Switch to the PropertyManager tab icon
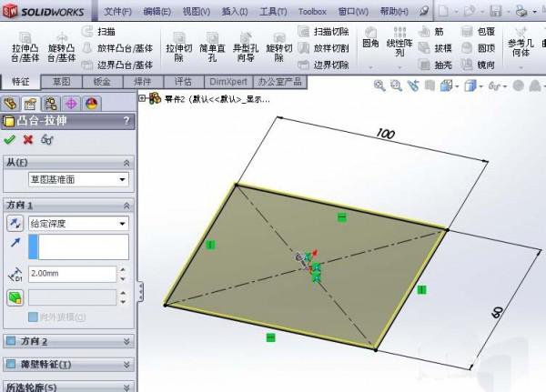Viewport: 546px width, 392px height. click(30, 104)
